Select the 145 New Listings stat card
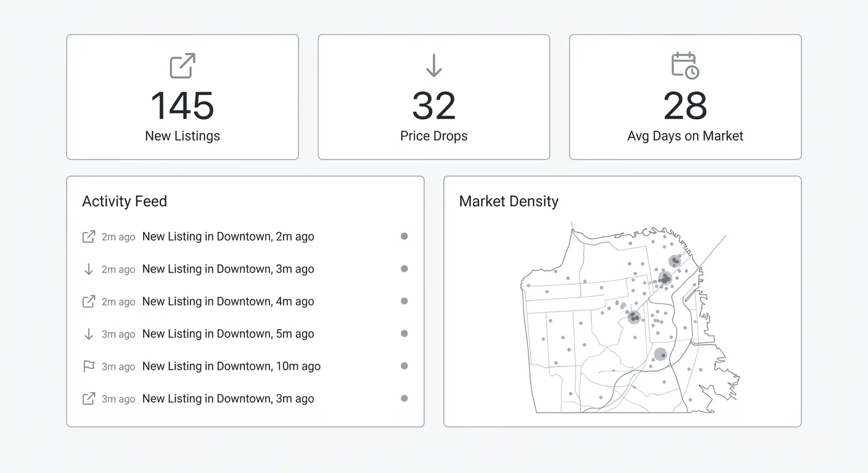 tap(182, 97)
